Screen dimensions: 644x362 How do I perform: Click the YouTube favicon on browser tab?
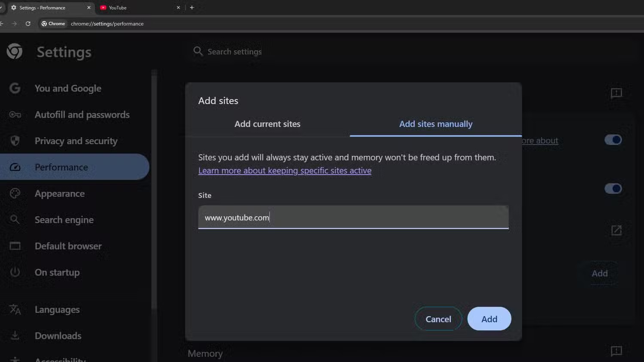coord(103,8)
